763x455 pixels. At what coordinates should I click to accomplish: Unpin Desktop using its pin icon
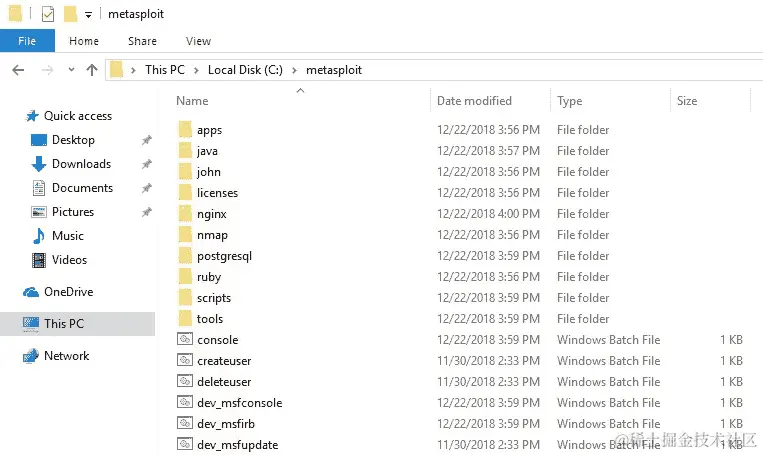point(146,140)
